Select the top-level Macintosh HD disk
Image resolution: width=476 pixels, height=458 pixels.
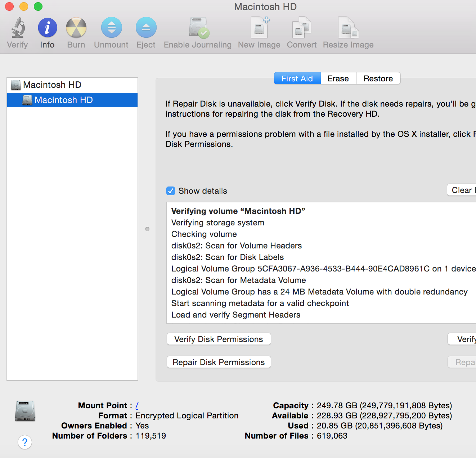tap(72, 85)
